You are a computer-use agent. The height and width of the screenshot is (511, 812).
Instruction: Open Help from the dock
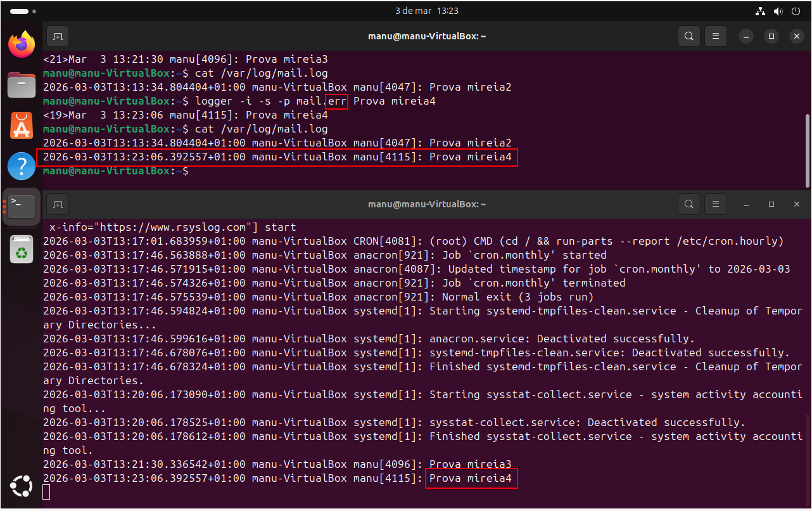coord(22,166)
